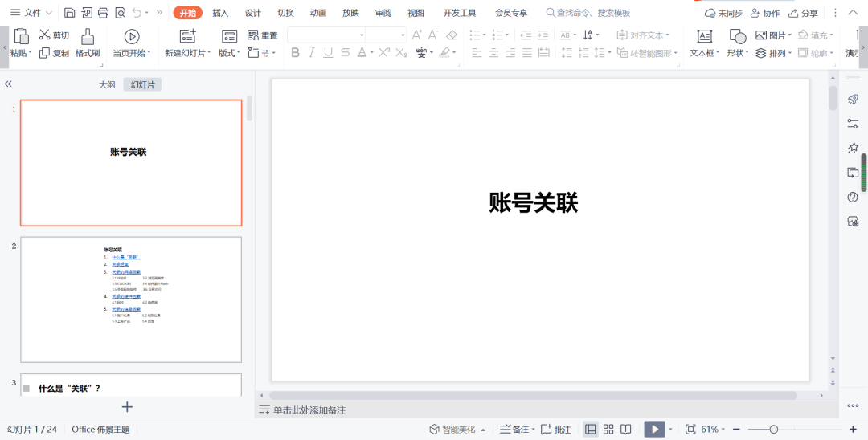This screenshot has height=440, width=868.
Task: Open reading view book icon in status bar
Action: 626,430
